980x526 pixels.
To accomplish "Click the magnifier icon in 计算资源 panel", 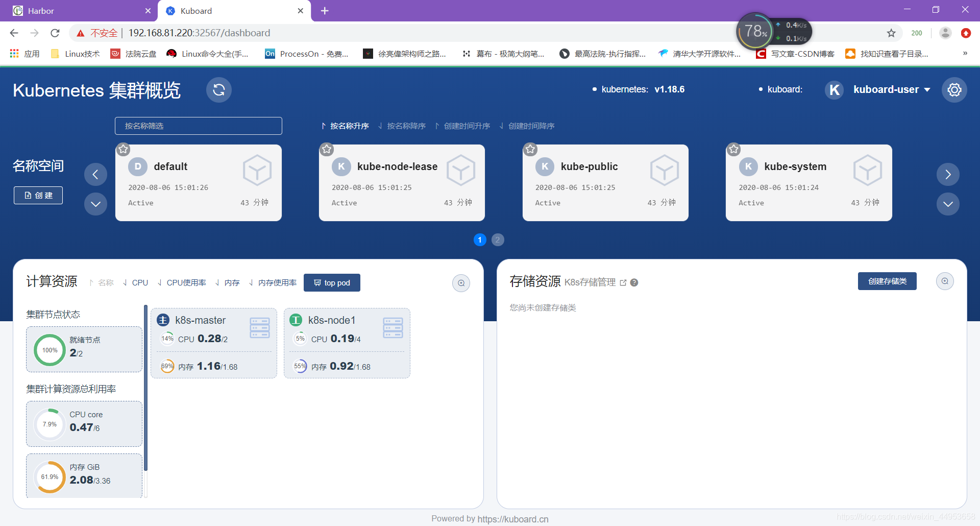I will tap(461, 283).
